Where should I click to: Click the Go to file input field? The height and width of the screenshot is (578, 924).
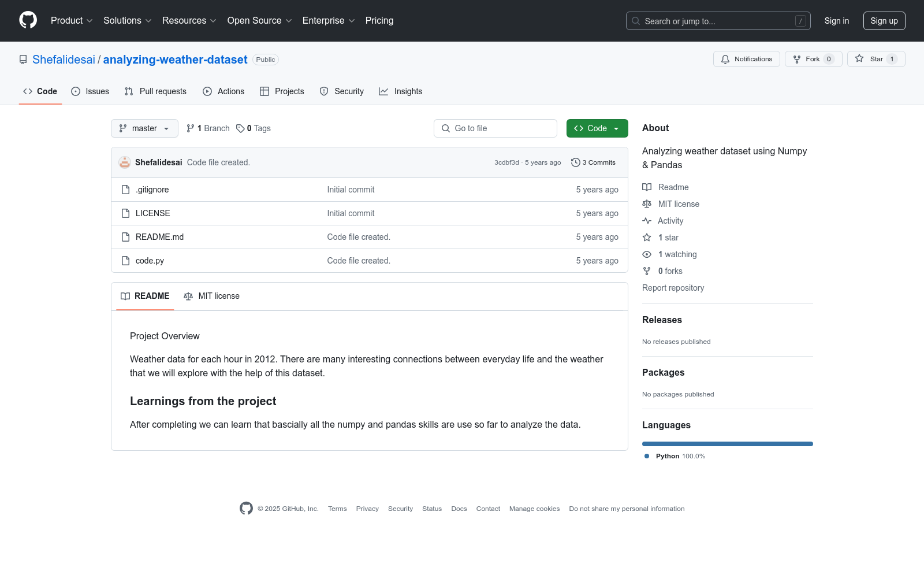pos(495,128)
